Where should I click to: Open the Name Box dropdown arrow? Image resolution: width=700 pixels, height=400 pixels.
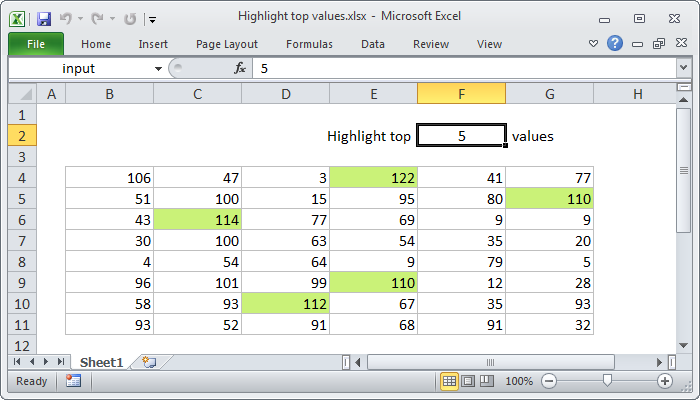158,68
